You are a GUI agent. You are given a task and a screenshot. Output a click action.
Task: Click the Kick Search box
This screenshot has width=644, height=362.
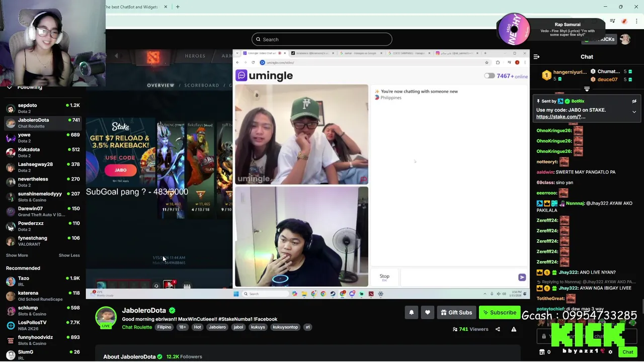pyautogui.click(x=322, y=39)
